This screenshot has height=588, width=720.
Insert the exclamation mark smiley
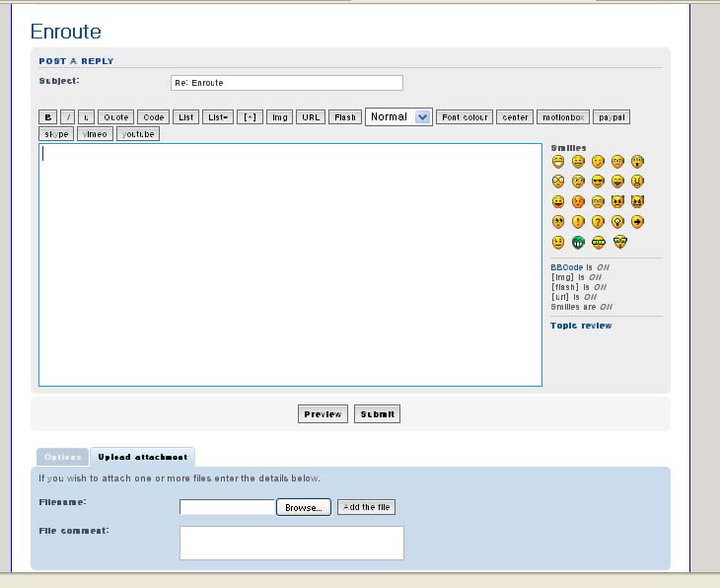pos(578,222)
